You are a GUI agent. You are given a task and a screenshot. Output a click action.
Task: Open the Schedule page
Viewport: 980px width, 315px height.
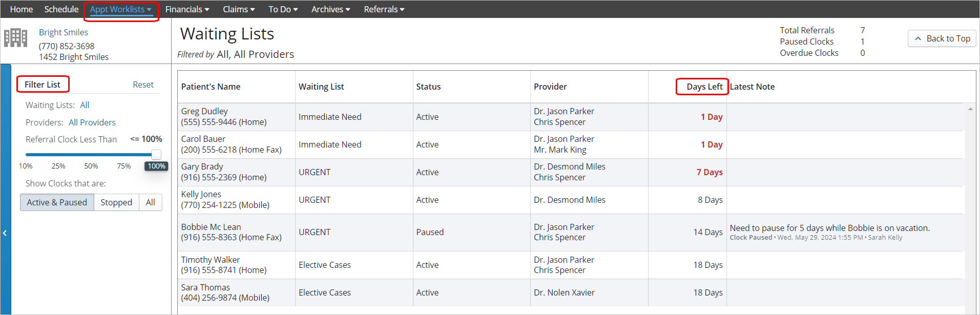[x=61, y=9]
